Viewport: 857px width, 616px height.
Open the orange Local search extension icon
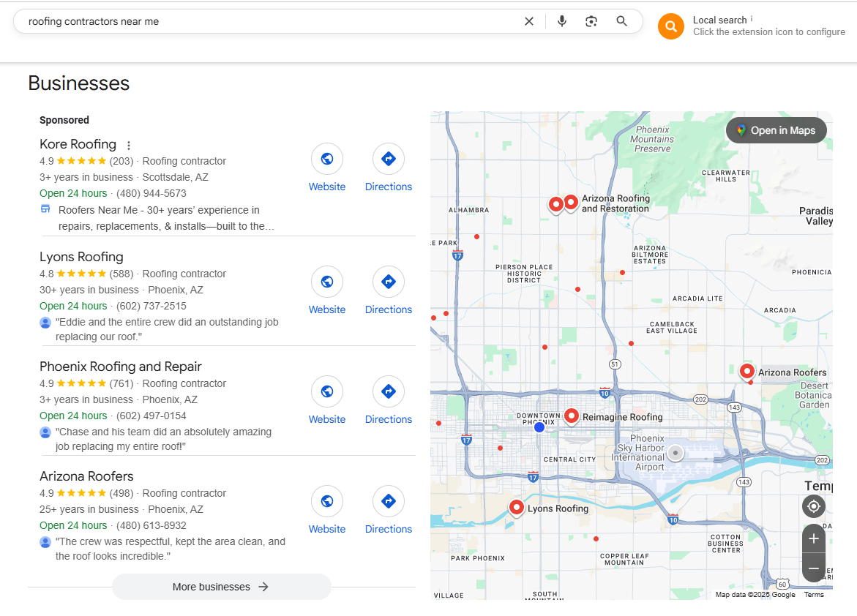(670, 26)
